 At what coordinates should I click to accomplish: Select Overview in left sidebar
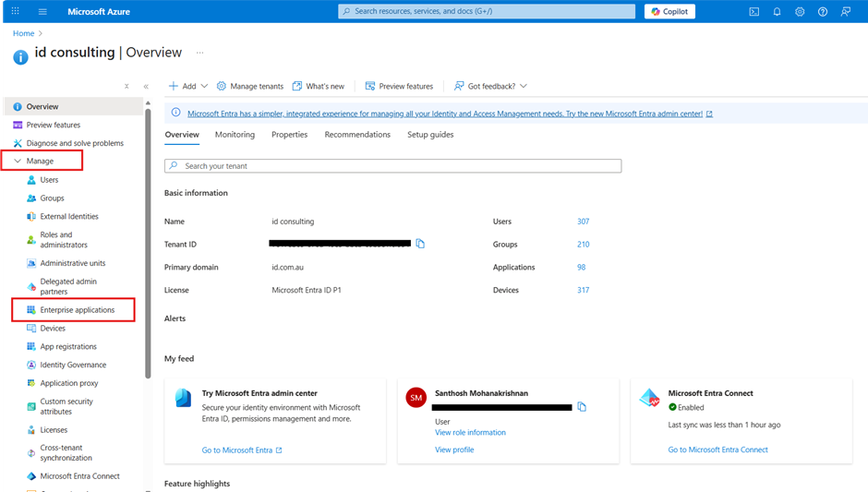pyautogui.click(x=73, y=106)
